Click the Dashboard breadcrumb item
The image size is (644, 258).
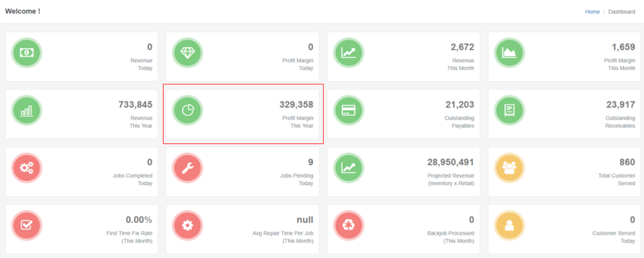click(x=621, y=11)
